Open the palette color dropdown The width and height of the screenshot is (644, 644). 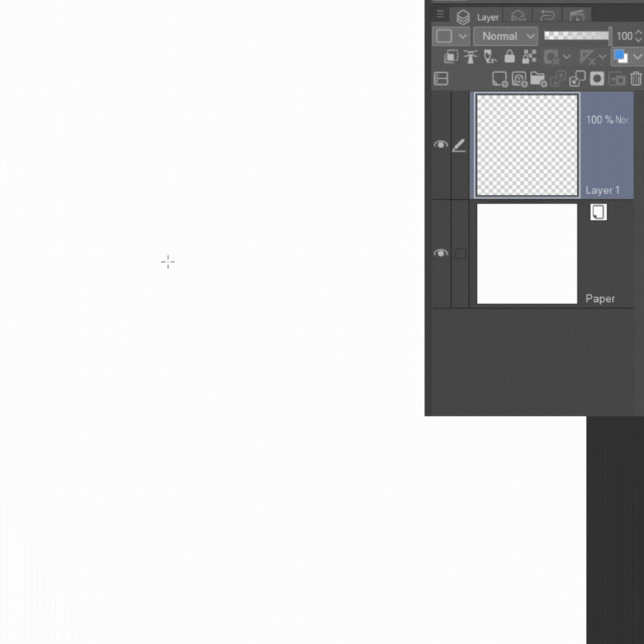click(x=451, y=36)
